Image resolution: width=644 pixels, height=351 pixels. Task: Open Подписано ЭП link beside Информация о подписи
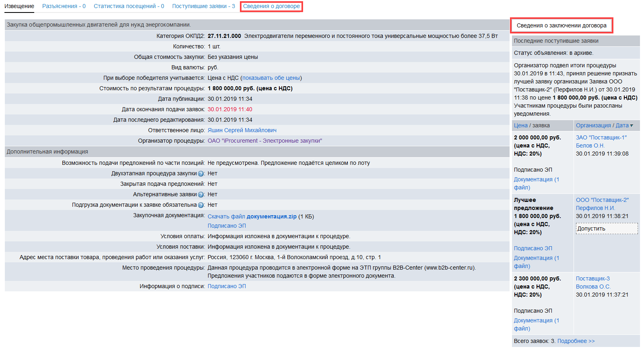[x=227, y=286]
